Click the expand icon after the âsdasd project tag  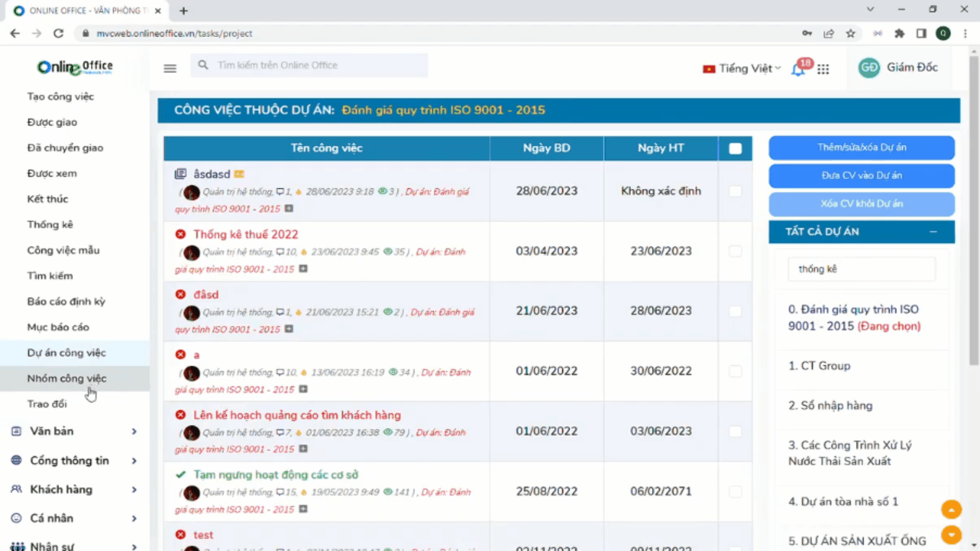click(289, 209)
